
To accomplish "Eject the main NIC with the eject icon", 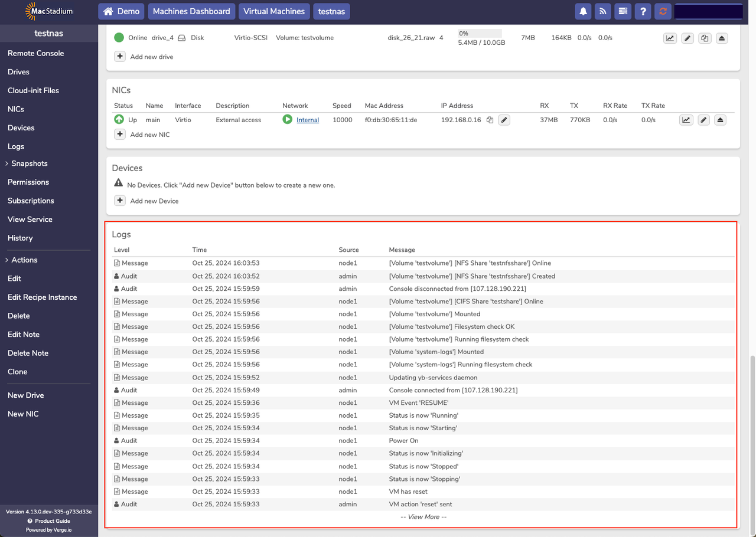I will click(x=720, y=120).
